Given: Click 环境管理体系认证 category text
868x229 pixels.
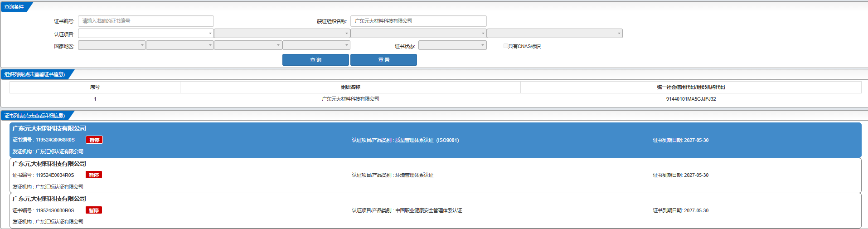Looking at the screenshot, I should click(x=414, y=175).
